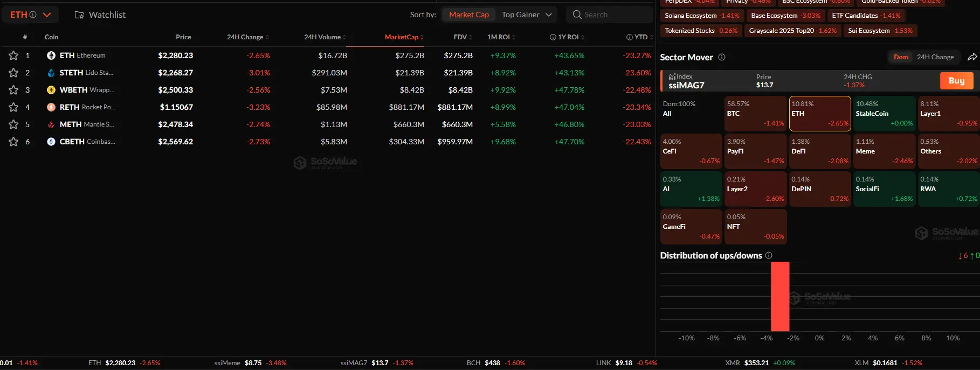
Task: Sort table by 24H Change column
Action: coord(247,37)
